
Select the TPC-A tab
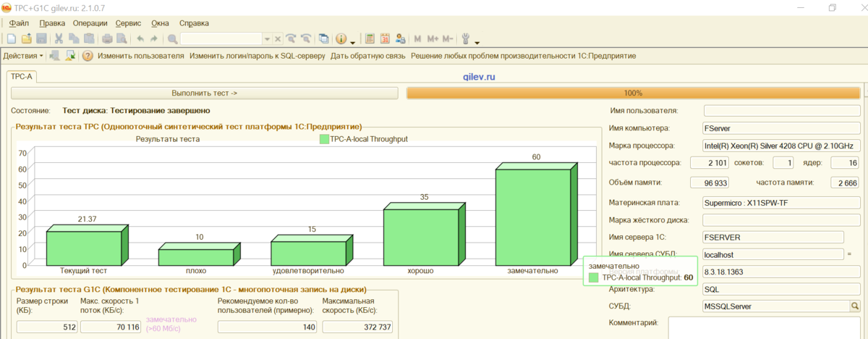22,76
